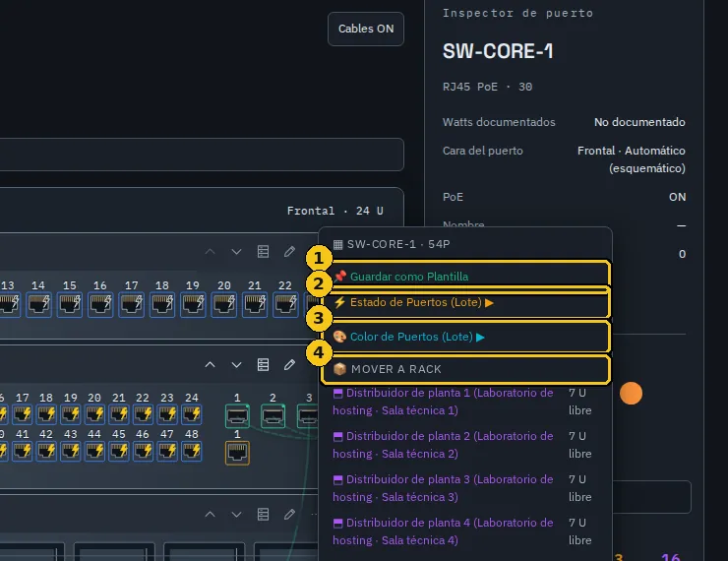Click the SW-CORE-1 · 54P menu header

[392, 244]
